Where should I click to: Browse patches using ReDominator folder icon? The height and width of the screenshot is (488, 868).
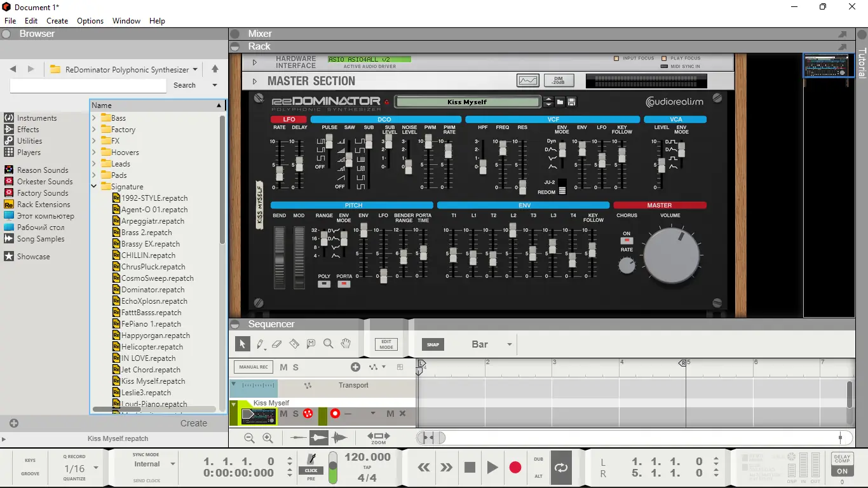[x=560, y=102]
